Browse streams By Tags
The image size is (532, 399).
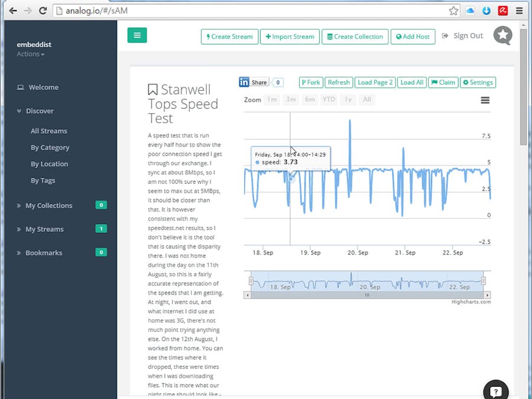[x=43, y=180]
